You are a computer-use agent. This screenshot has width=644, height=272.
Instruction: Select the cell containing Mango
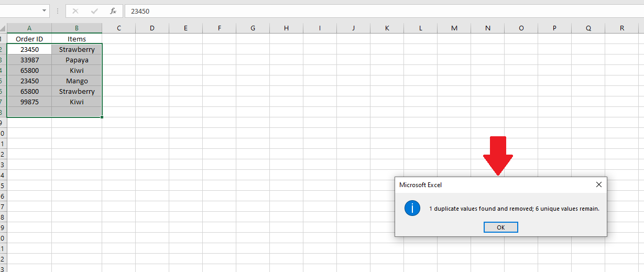(77, 81)
